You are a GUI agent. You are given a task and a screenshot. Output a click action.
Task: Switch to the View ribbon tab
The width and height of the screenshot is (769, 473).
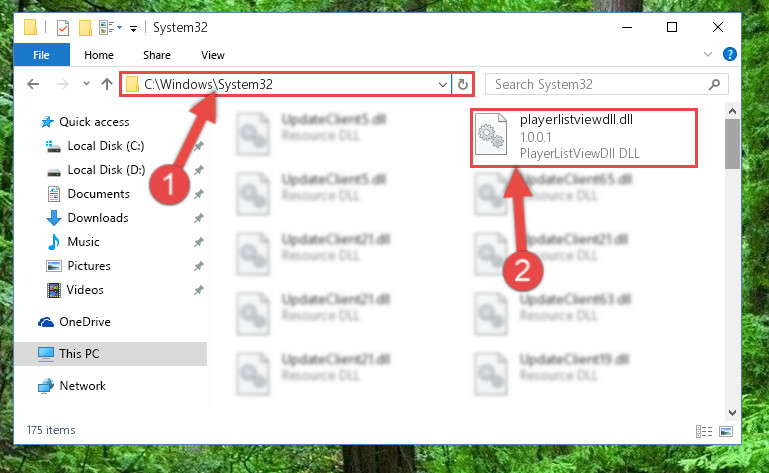tap(212, 55)
